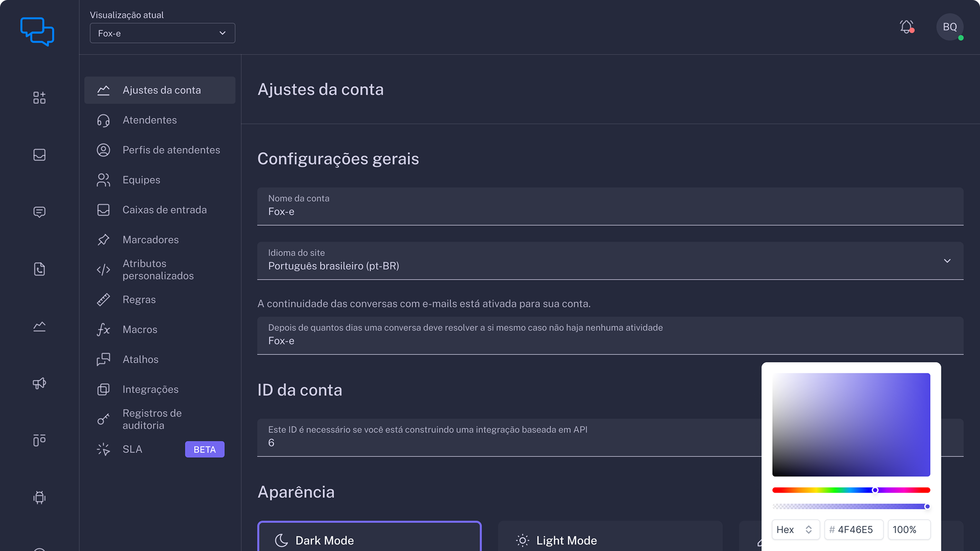The image size is (980, 551).
Task: Click the Android debug icon in sidebar
Action: click(39, 497)
